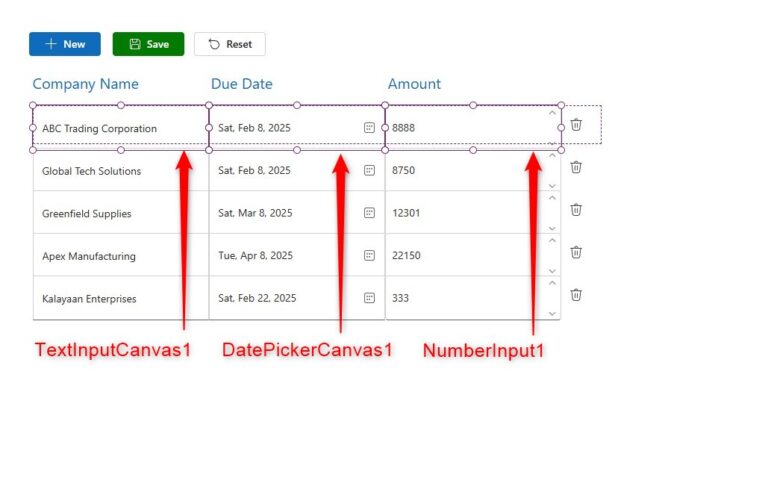
Task: Open calendar picker for Global Tech Solutions
Action: tap(369, 171)
